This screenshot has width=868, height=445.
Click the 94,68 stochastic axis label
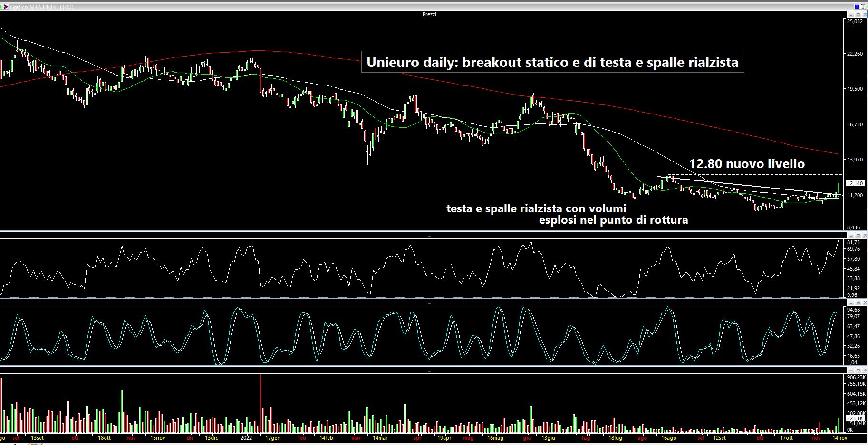(x=853, y=310)
